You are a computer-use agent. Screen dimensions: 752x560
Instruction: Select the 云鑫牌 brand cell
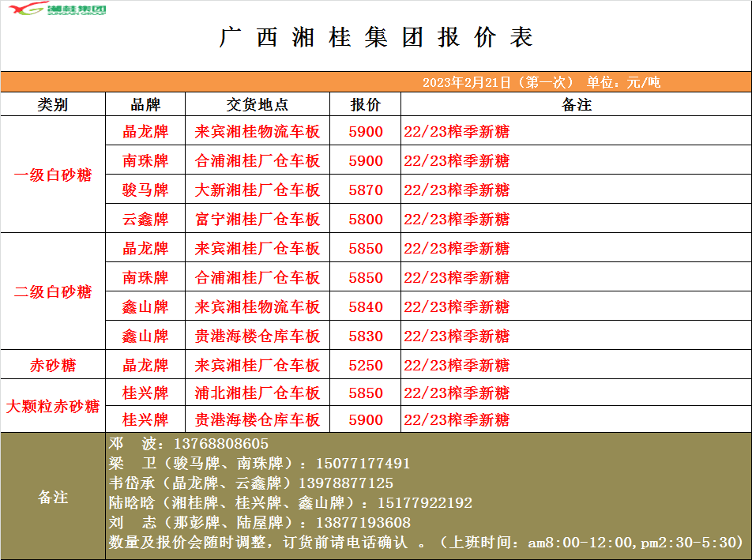pos(145,220)
